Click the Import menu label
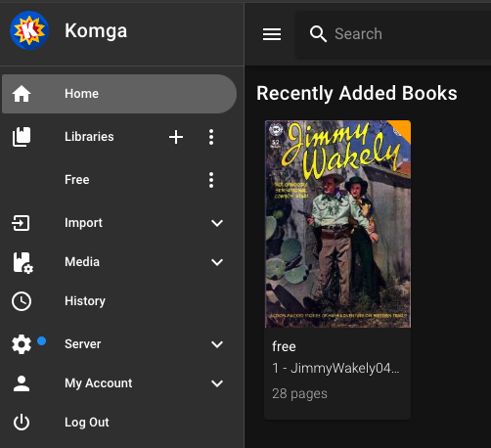 click(83, 223)
